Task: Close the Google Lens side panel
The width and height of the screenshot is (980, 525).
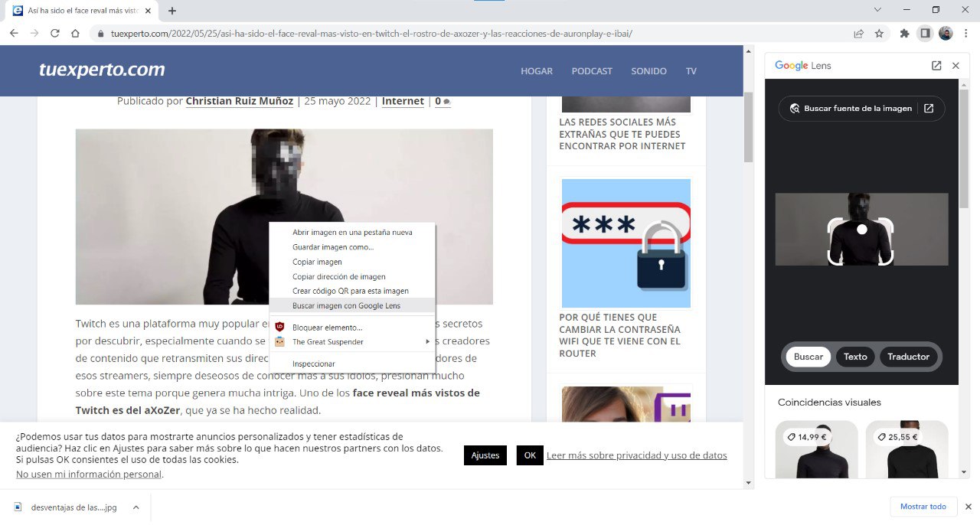Action: [955, 66]
